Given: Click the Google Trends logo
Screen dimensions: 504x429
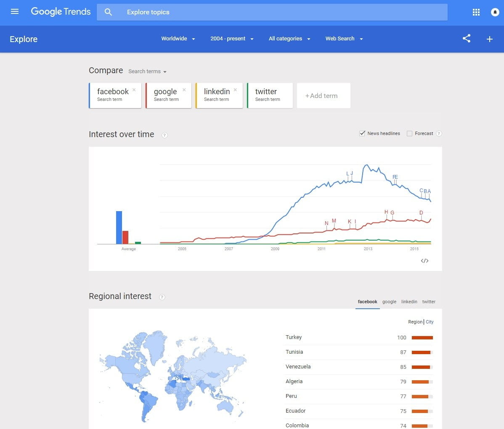Looking at the screenshot, I should [x=61, y=12].
